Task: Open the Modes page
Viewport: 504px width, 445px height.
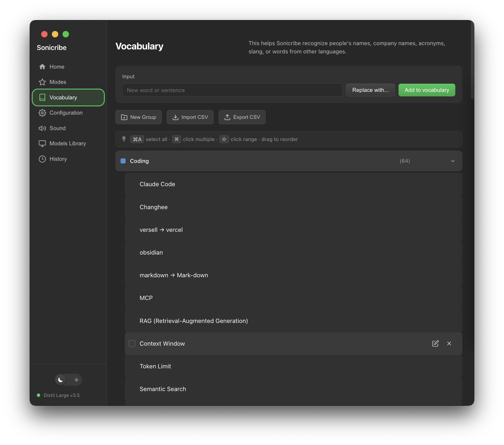Action: [68, 82]
